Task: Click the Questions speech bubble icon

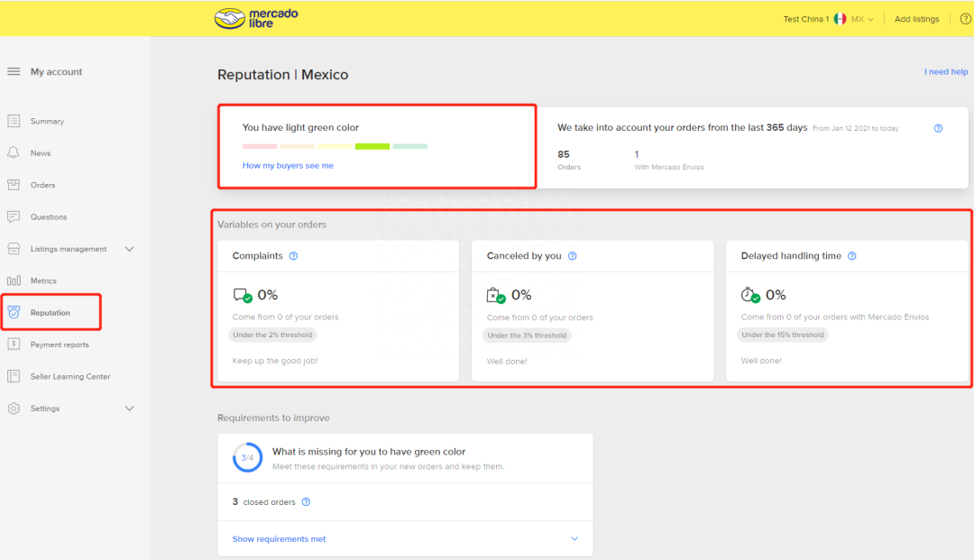Action: (14, 216)
